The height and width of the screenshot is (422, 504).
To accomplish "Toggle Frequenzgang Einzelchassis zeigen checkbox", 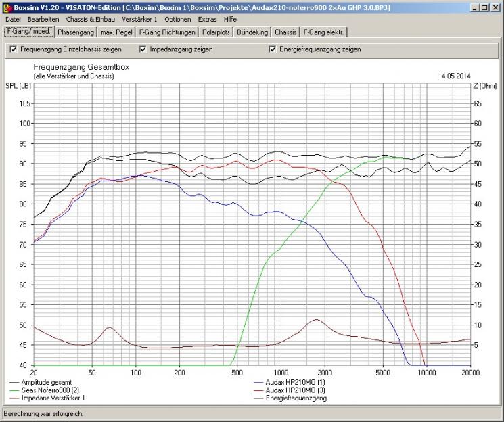I will pyautogui.click(x=13, y=49).
